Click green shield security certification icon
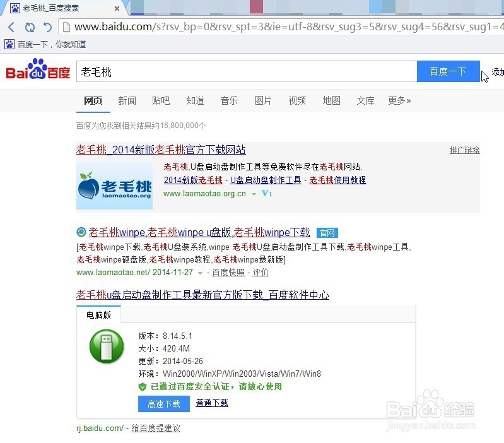The image size is (504, 443). (142, 387)
